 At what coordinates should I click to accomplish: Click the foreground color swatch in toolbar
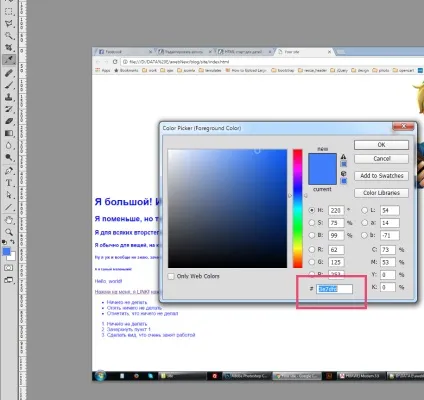[x=6, y=252]
